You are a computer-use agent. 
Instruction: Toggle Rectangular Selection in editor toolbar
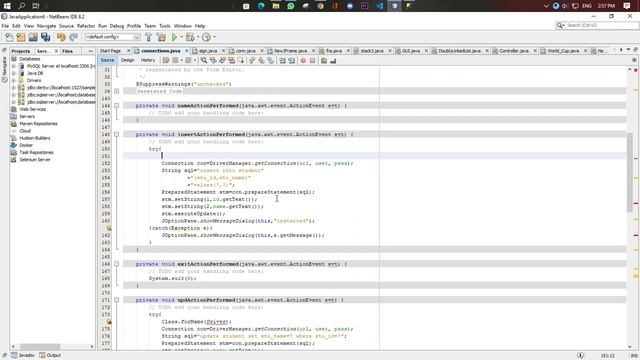tap(241, 60)
